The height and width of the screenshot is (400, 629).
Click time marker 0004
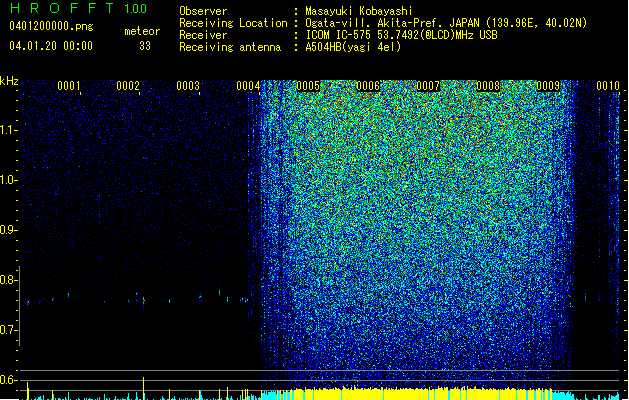tap(248, 86)
